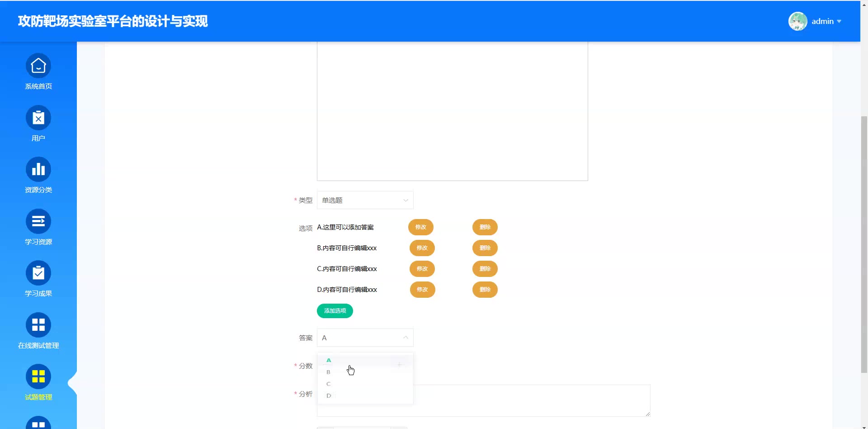Screen dimensions: 868x429
Task: Select the 试题管理 yellow grid icon
Action: pos(38,377)
